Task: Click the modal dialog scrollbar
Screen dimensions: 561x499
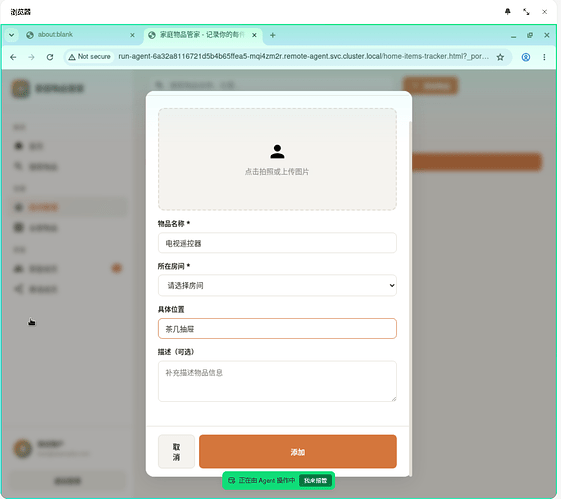Action: click(x=410, y=298)
